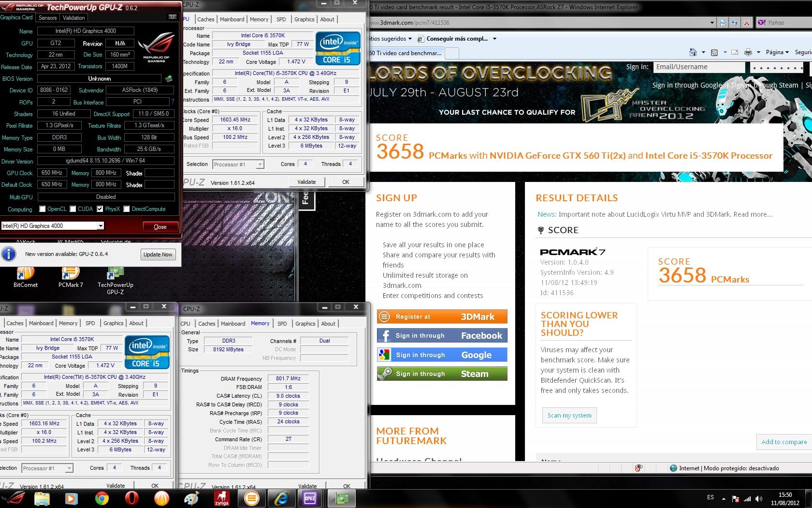Click the 3dmark.com address bar URL
This screenshot has width=812, height=508.
(x=539, y=23)
